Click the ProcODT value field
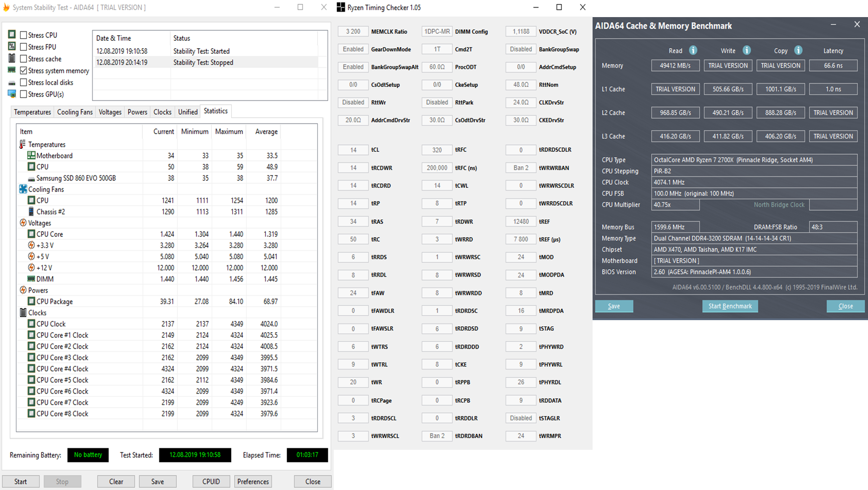The width and height of the screenshot is (868, 490). 437,67
